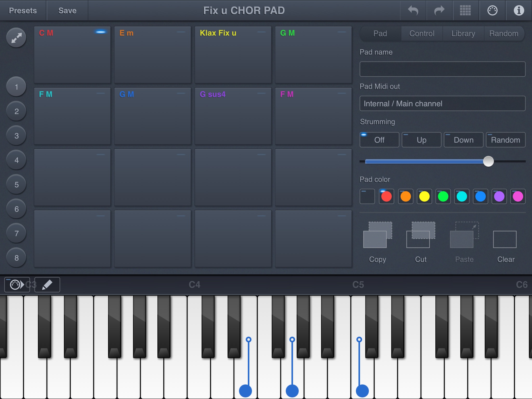The height and width of the screenshot is (399, 532).
Task: Open the Pad Midi out channel selector
Action: (x=442, y=103)
